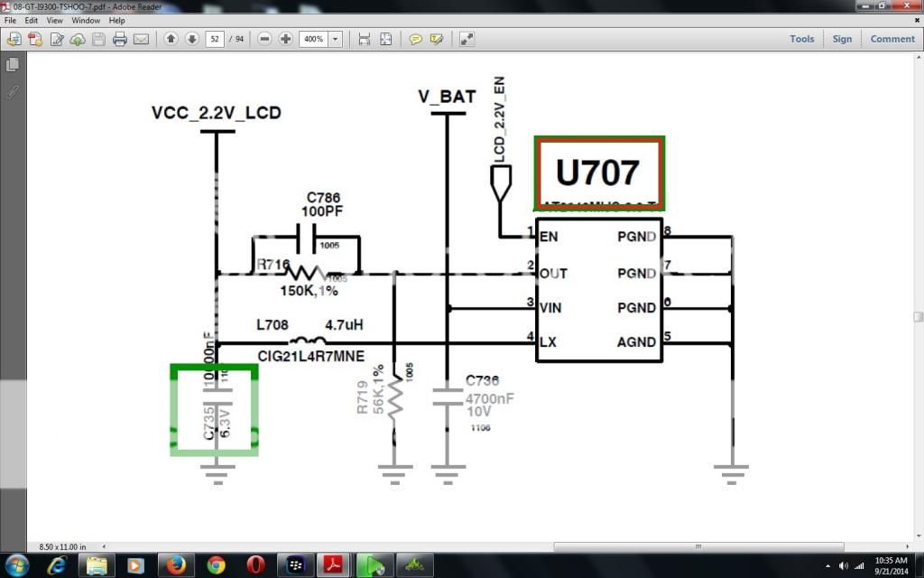Open the File menu

(10, 20)
